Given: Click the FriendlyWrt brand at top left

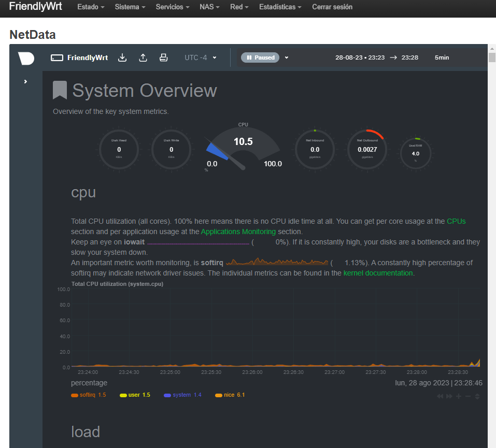Looking at the screenshot, I should [35, 6].
